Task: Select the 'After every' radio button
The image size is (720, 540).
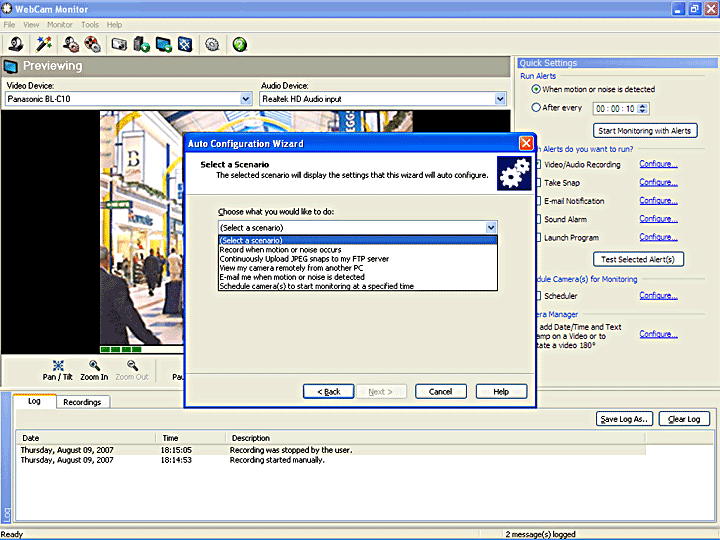Action: (x=535, y=107)
